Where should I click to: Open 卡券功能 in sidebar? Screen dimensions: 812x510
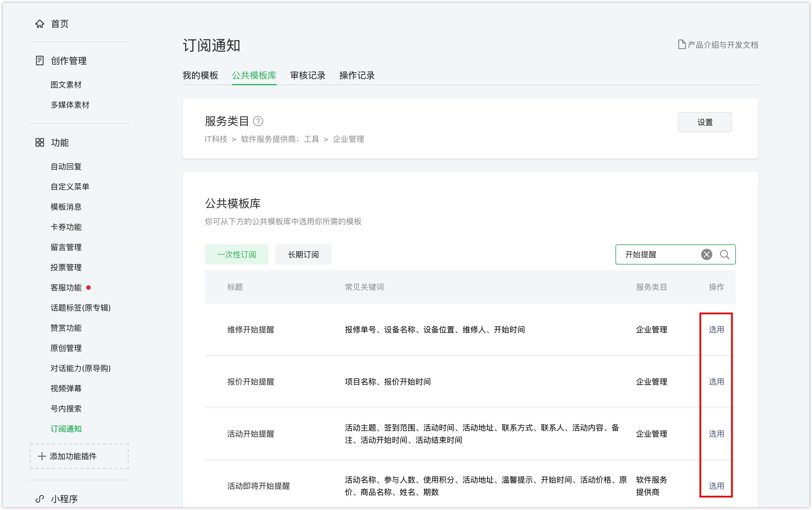click(x=66, y=227)
